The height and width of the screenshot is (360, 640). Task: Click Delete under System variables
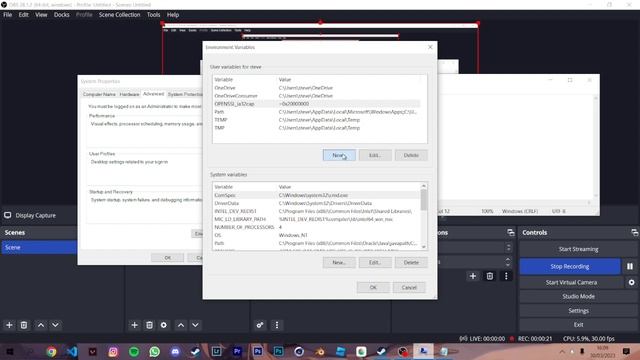[411, 262]
